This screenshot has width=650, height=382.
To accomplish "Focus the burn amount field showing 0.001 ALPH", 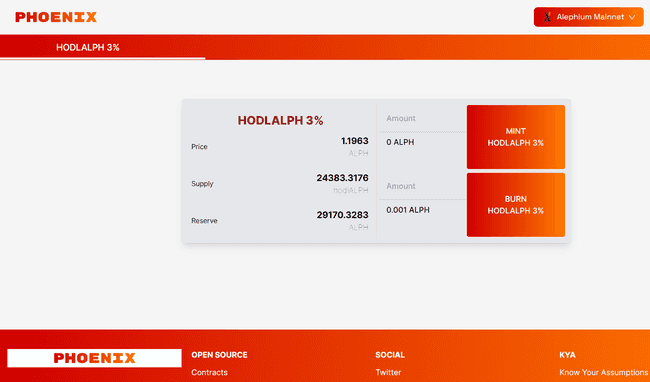I will click(422, 210).
